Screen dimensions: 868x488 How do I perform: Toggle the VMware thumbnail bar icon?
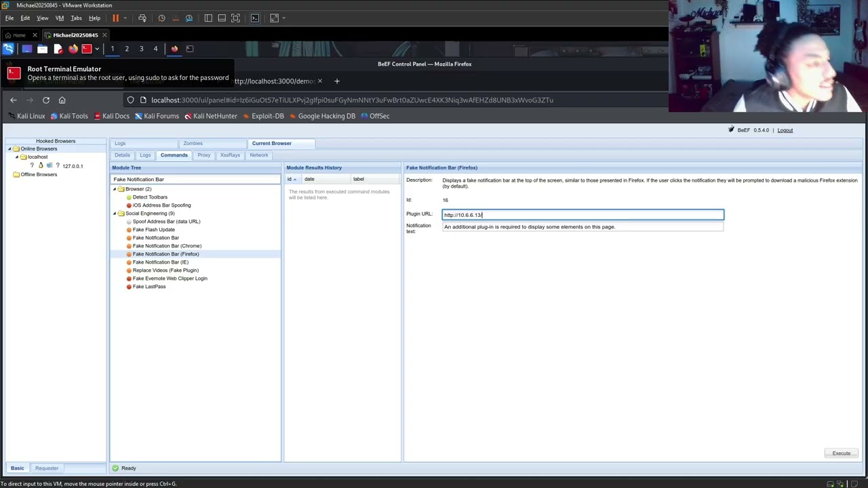222,18
